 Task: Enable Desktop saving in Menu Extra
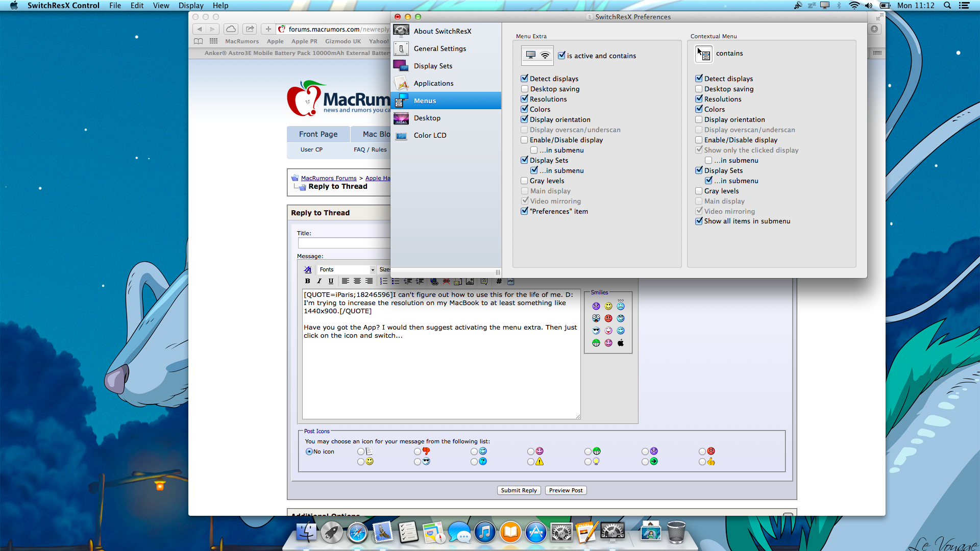click(x=524, y=89)
